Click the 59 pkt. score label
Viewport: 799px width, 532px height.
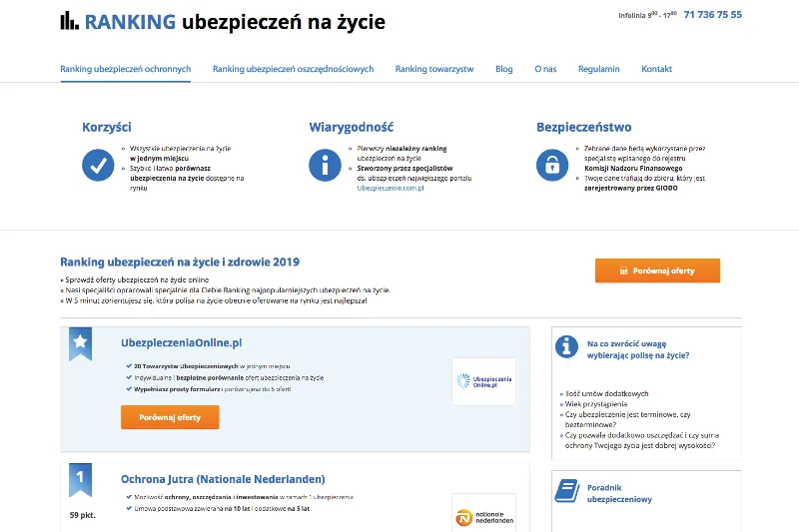click(x=83, y=515)
